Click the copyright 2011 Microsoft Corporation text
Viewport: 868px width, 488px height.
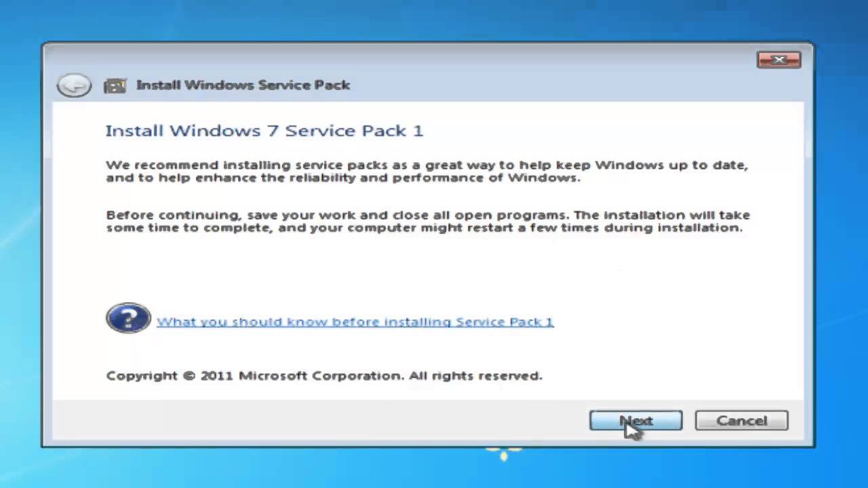click(324, 375)
